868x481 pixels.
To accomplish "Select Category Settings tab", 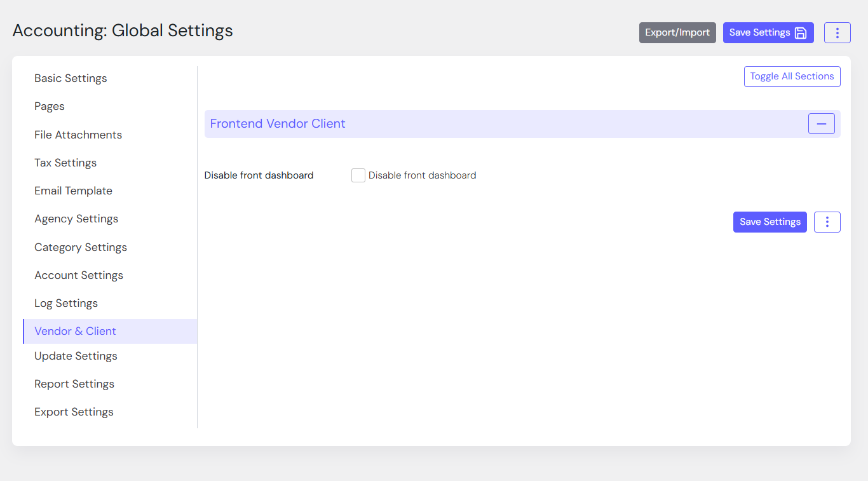I will (x=81, y=247).
